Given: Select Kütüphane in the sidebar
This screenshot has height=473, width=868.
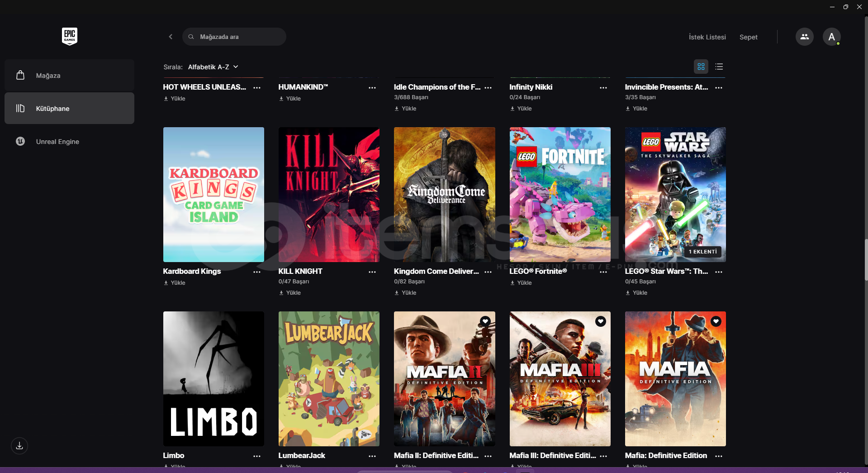Looking at the screenshot, I should tap(69, 108).
